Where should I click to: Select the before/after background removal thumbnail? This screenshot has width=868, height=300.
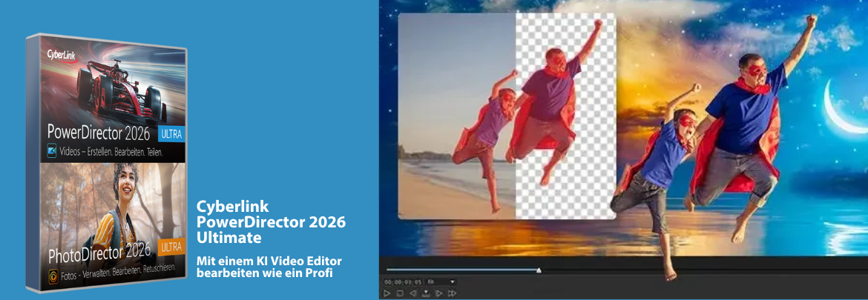click(507, 116)
